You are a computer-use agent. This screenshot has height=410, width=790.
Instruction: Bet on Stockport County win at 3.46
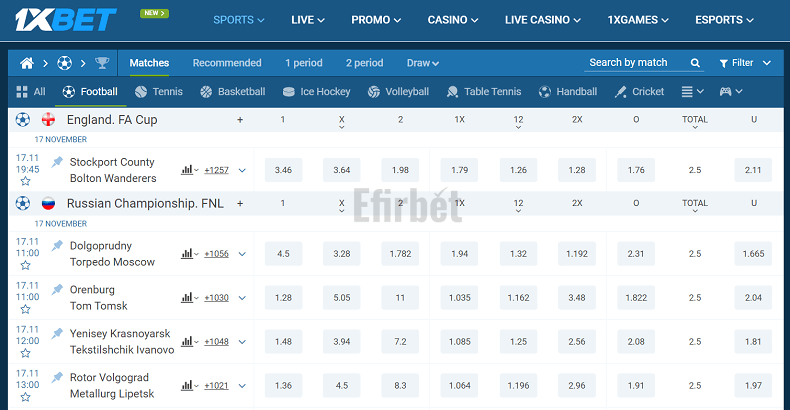tap(283, 170)
